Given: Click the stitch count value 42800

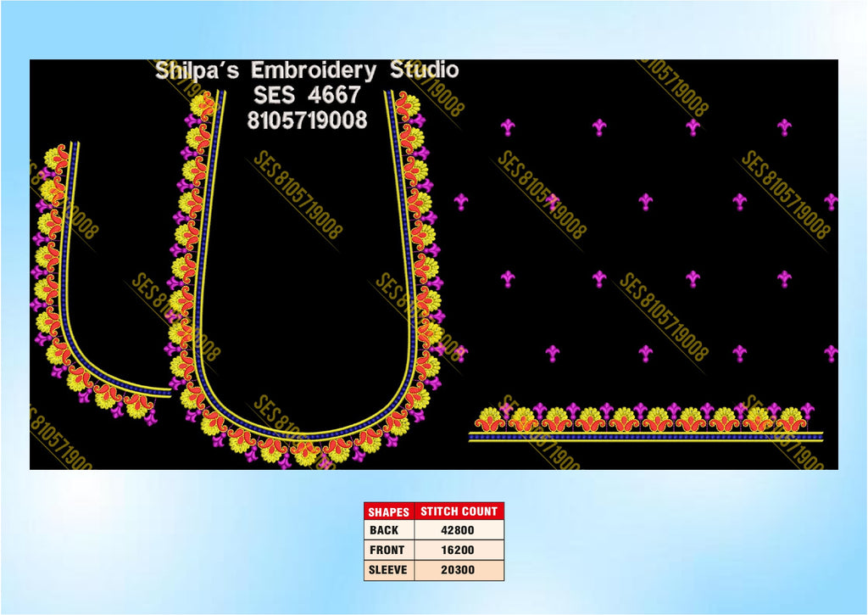Looking at the screenshot, I should click(457, 530).
